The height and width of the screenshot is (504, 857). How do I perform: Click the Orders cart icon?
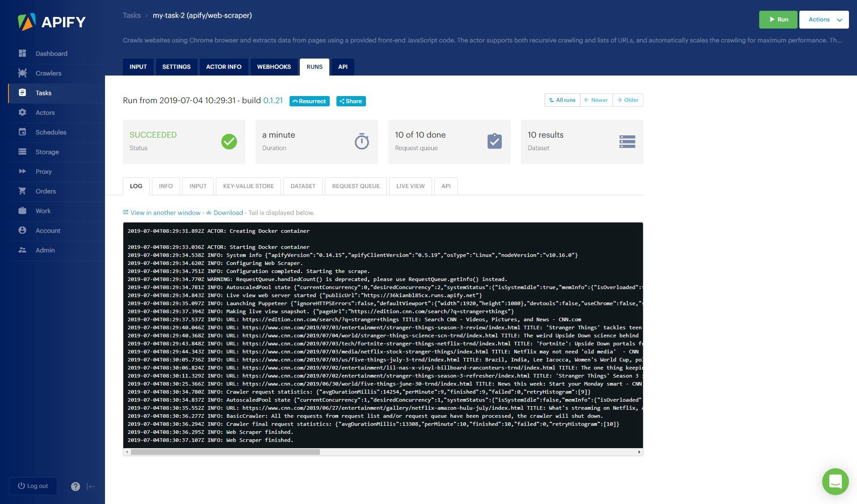[x=22, y=191]
